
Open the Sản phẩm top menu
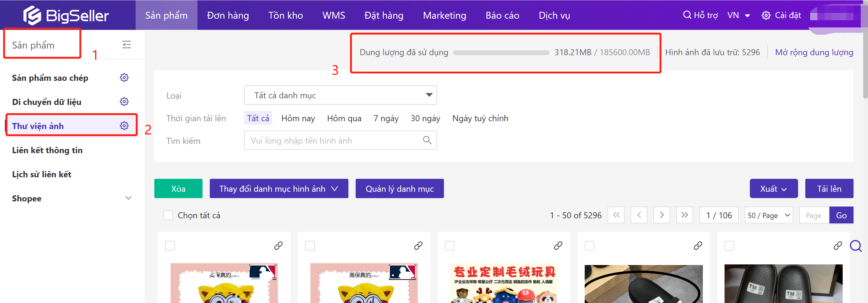pyautogui.click(x=166, y=15)
